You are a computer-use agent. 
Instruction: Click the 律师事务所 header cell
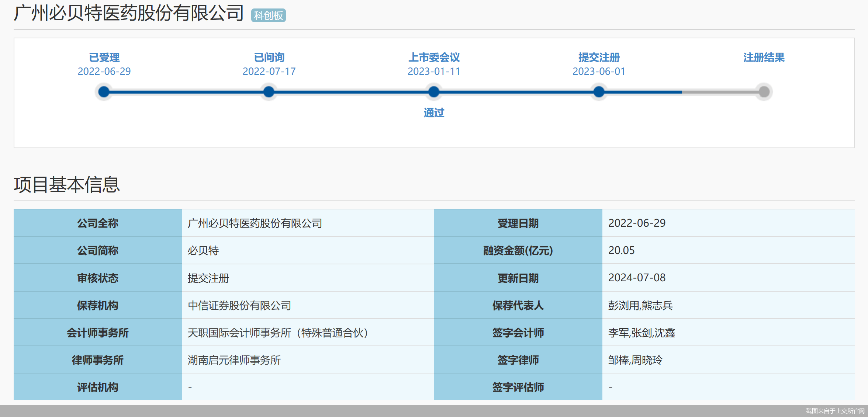(x=98, y=359)
